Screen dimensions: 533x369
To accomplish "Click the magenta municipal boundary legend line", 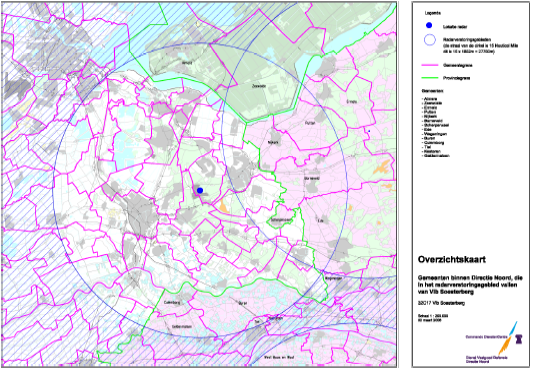I will coord(430,65).
